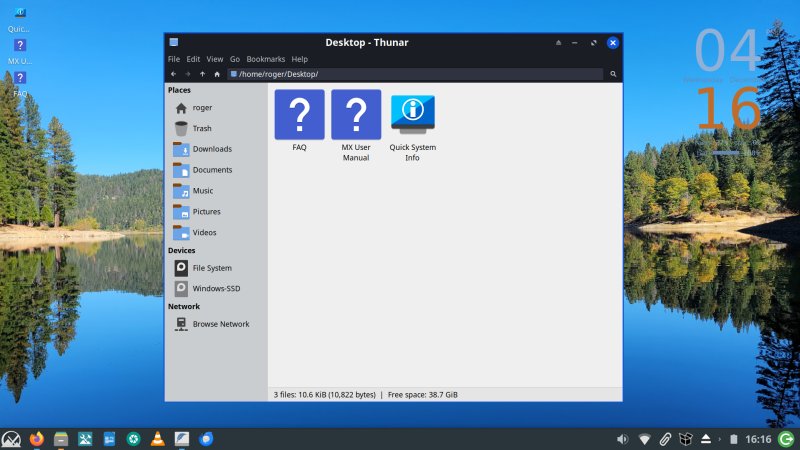This screenshot has height=450, width=800.
Task: Go to the parent folder with up arrow
Action: click(202, 74)
